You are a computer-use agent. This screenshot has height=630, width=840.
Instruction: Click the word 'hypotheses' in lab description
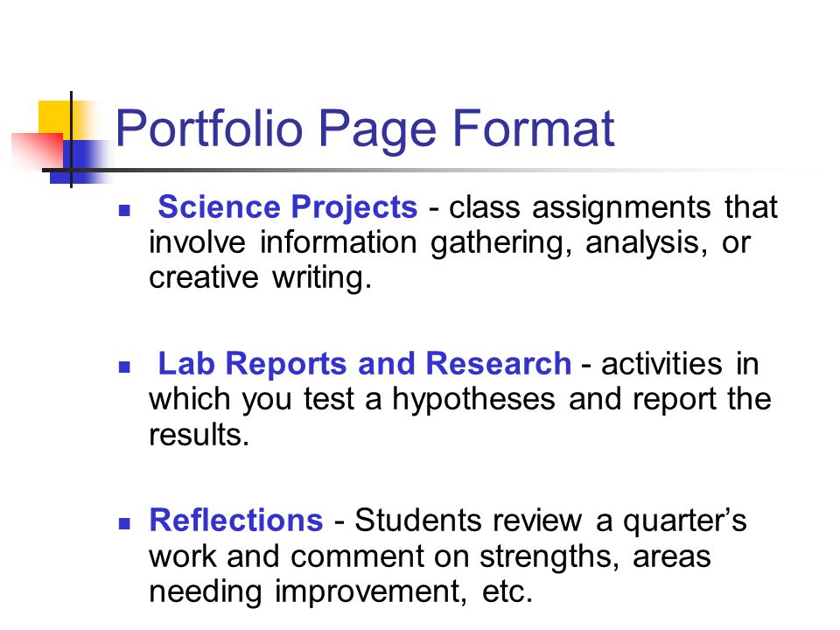473,400
